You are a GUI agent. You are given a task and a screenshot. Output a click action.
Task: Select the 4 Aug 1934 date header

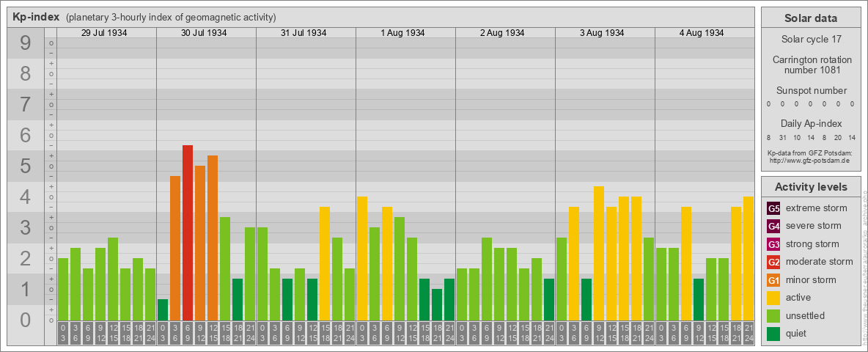[702, 33]
